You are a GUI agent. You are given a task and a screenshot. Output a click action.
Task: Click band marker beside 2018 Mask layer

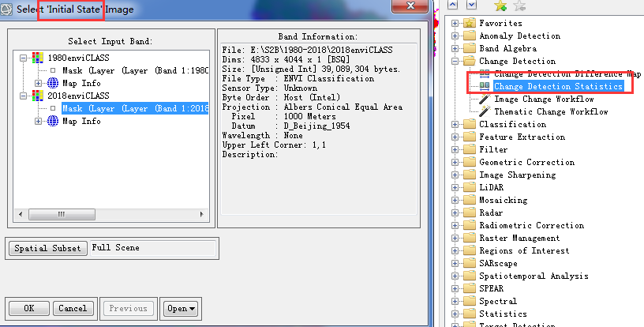(x=53, y=108)
